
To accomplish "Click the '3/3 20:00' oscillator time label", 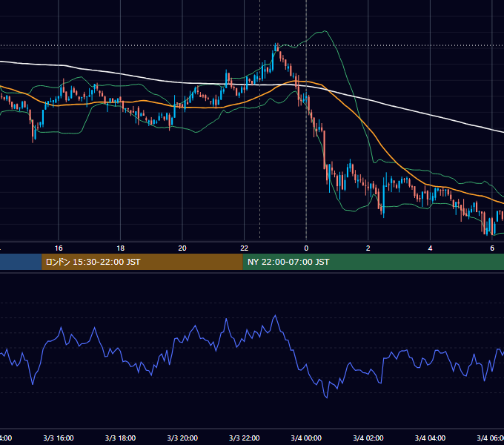I will pyautogui.click(x=182, y=438).
